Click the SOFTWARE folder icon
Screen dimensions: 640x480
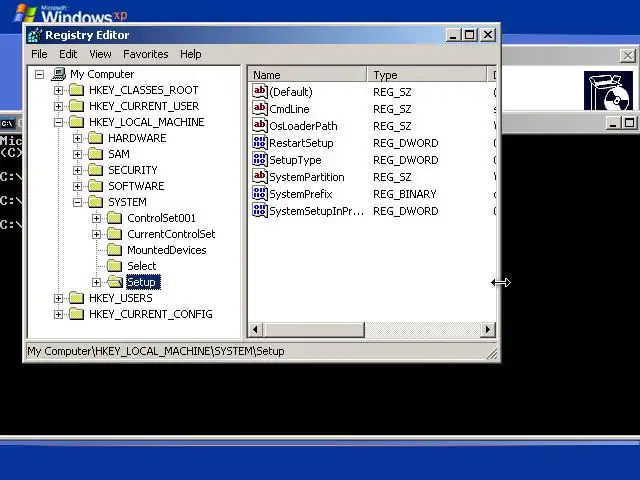(x=96, y=186)
